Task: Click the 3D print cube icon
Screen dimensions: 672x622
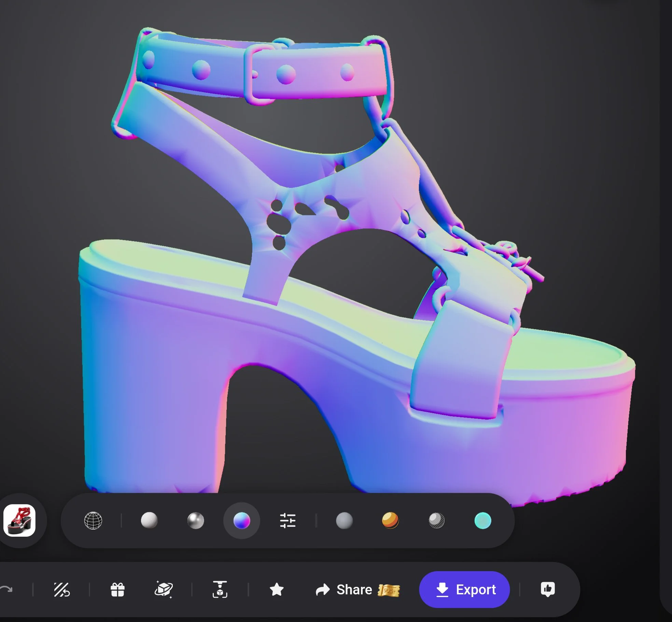Action: click(220, 589)
